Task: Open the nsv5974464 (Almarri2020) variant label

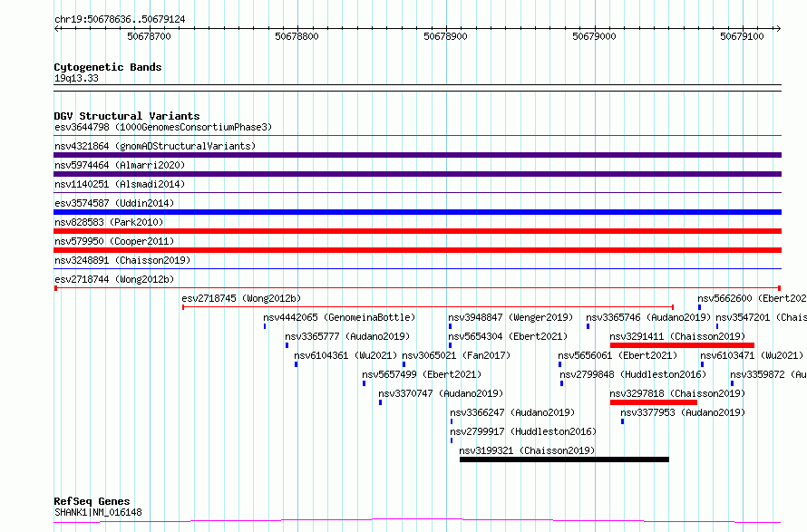Action: coord(120,165)
